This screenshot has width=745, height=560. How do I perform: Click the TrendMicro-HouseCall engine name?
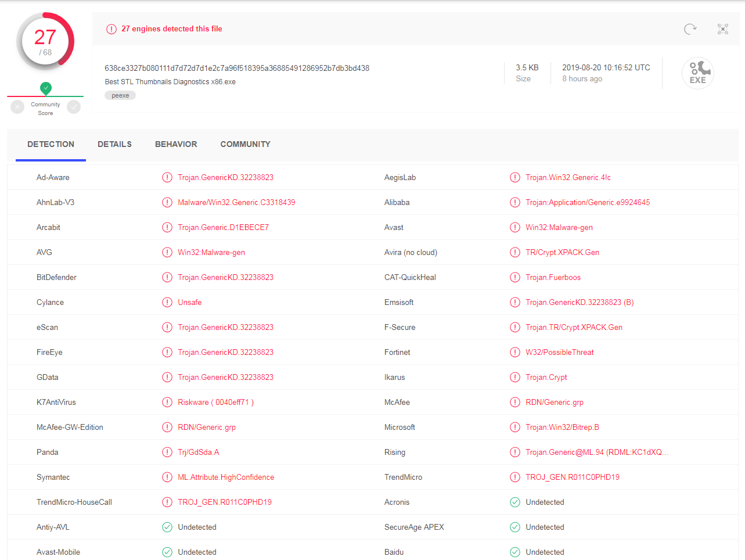[74, 502]
